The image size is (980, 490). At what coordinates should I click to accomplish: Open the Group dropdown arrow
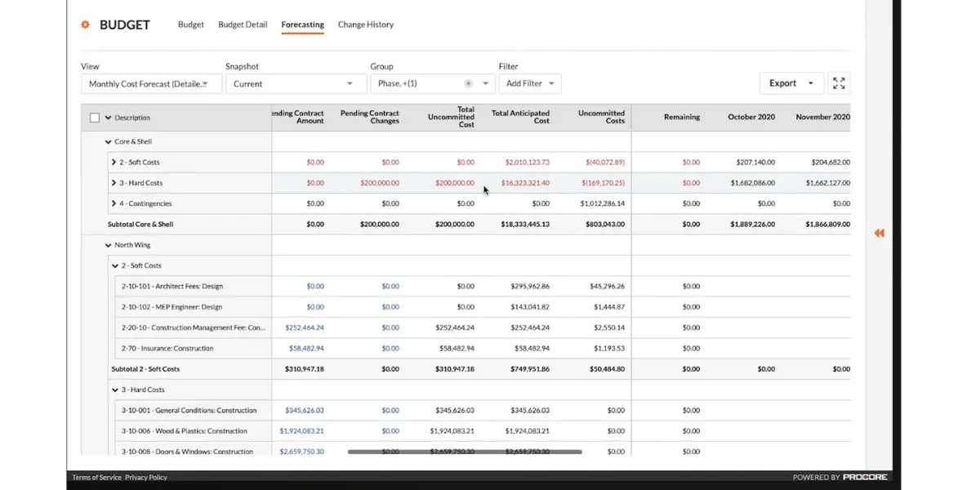[486, 83]
